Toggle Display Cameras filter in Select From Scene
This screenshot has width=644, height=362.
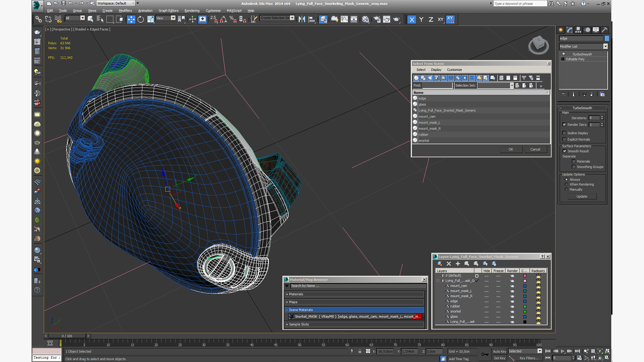tap(437, 78)
